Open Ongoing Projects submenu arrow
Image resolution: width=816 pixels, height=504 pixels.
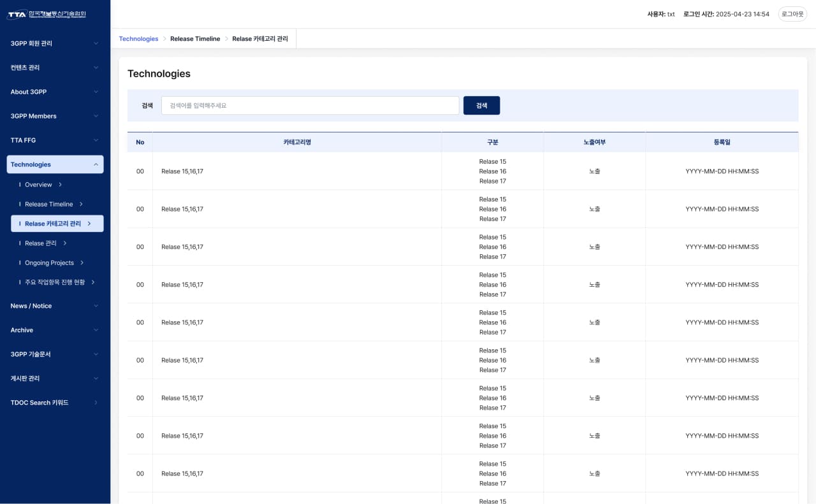coord(82,263)
